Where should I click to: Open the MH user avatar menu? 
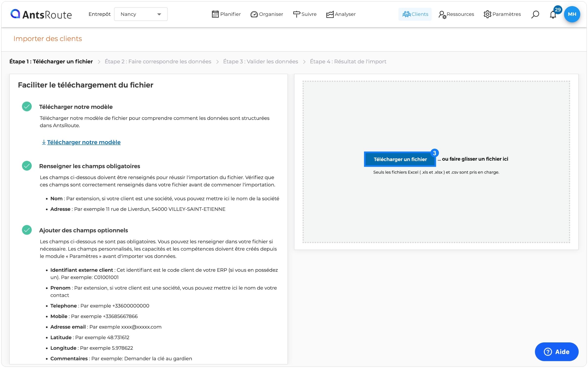[x=572, y=14]
